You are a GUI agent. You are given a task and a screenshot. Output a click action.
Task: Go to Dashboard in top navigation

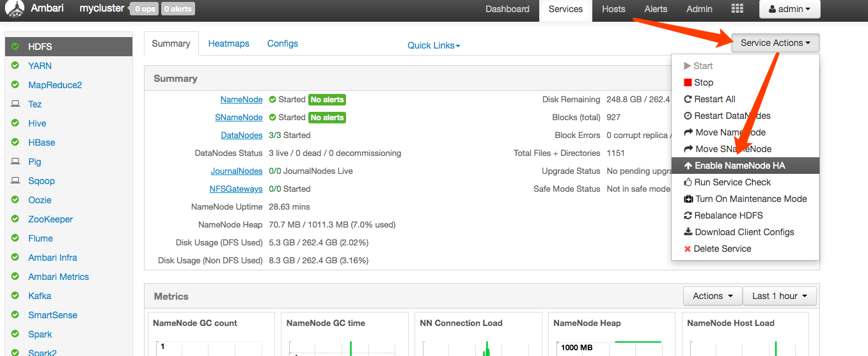[507, 9]
